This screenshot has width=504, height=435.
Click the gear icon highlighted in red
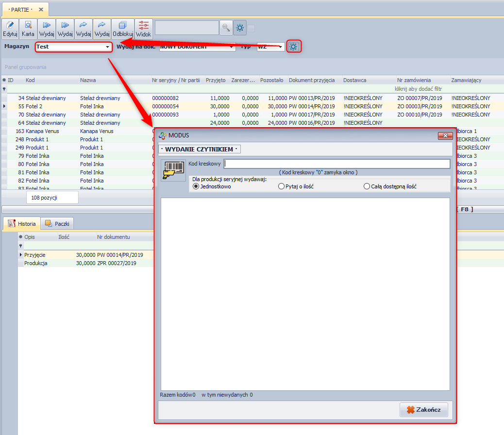click(x=293, y=47)
